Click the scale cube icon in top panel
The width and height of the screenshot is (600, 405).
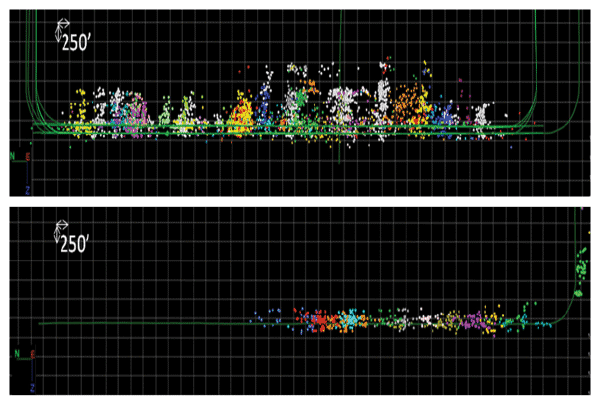59,29
